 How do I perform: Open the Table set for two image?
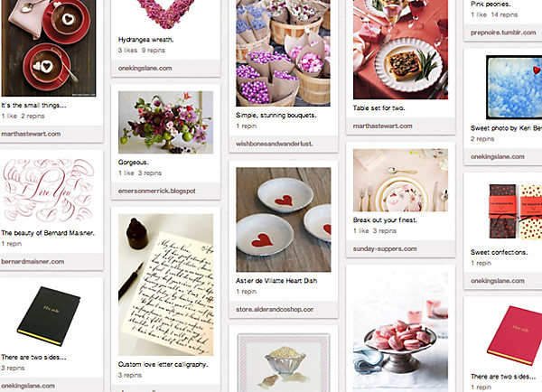click(400, 50)
